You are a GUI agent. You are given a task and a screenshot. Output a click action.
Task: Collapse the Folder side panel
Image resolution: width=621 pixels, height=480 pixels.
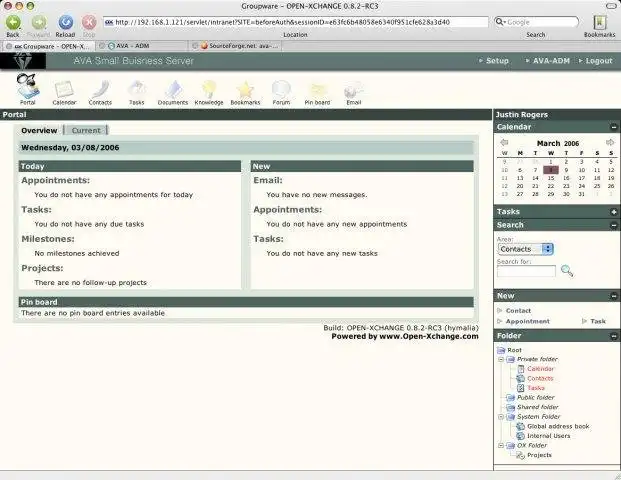coord(613,336)
